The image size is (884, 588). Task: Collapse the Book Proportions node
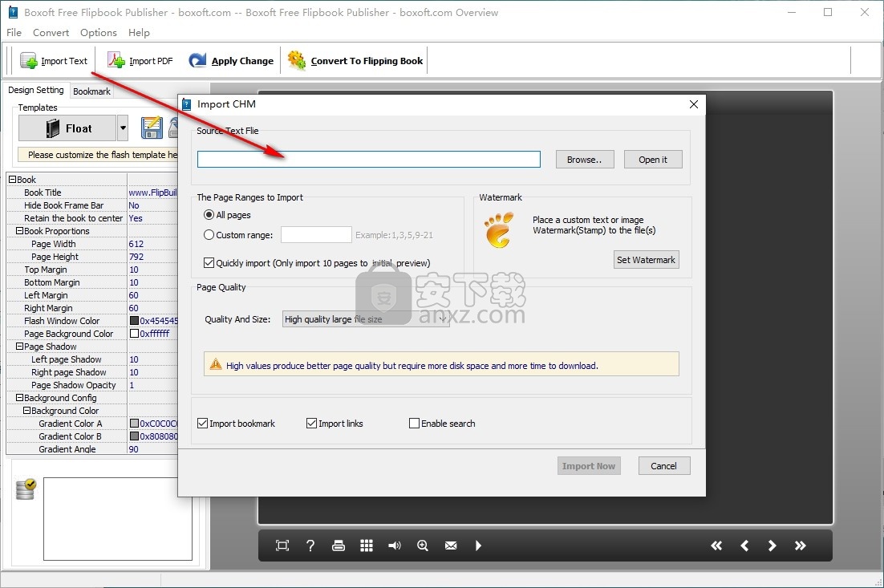[20, 230]
